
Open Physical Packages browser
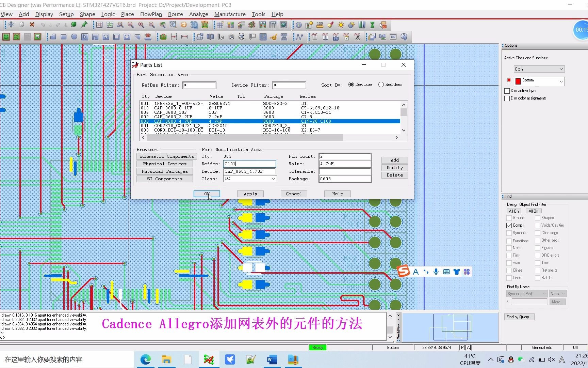point(165,171)
